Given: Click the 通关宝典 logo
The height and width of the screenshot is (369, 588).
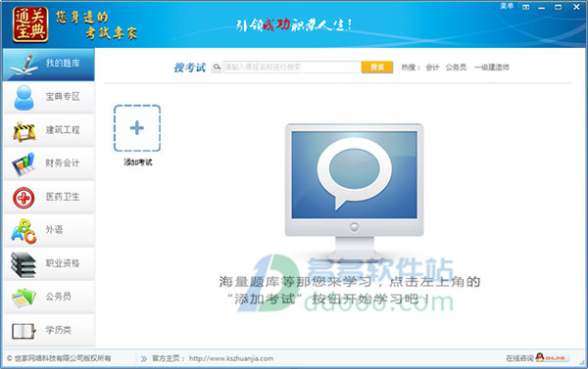Looking at the screenshot, I should 30,24.
